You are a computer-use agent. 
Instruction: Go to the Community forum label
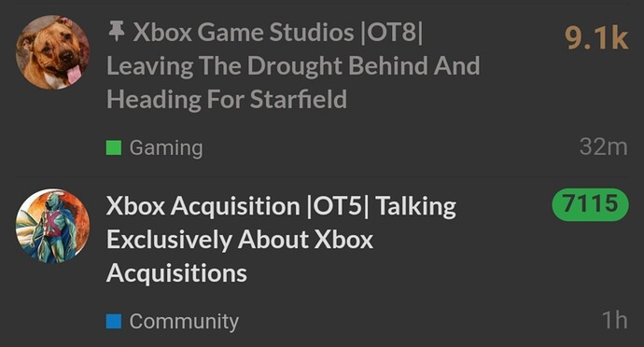[184, 322]
